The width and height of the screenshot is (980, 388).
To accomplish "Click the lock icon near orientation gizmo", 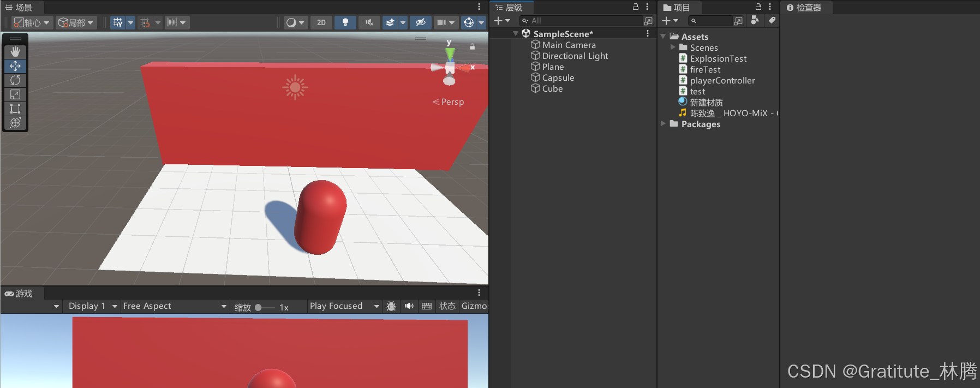I will pos(473,46).
